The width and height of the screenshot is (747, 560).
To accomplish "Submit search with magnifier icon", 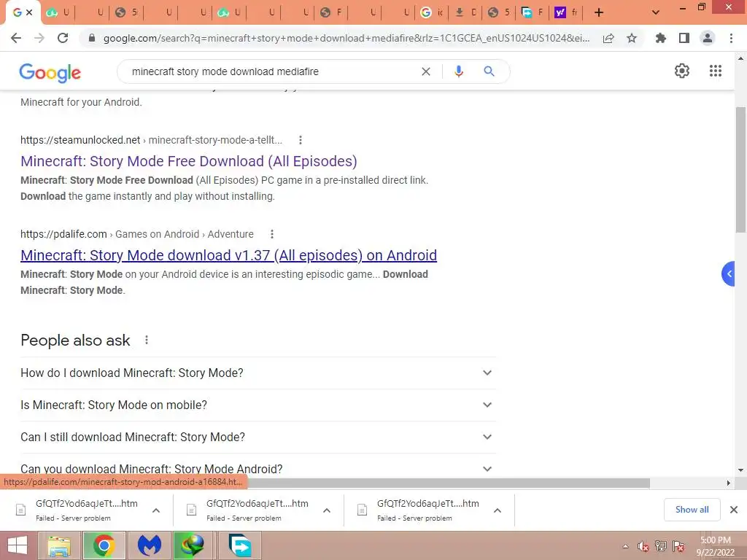I will click(489, 71).
